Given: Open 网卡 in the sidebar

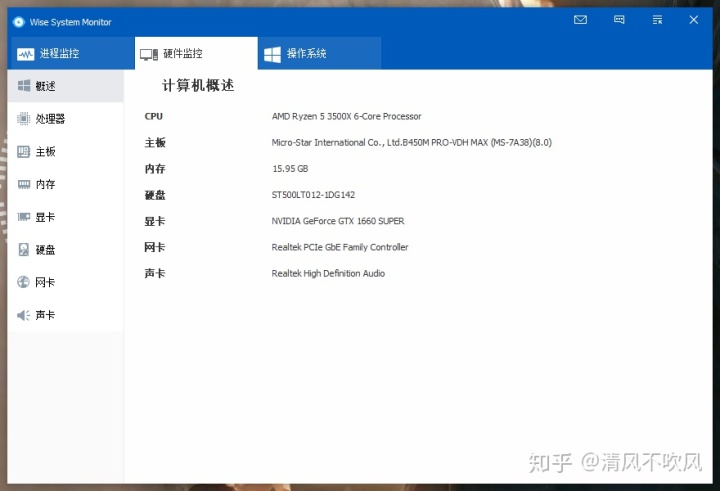Looking at the screenshot, I should click(x=66, y=282).
